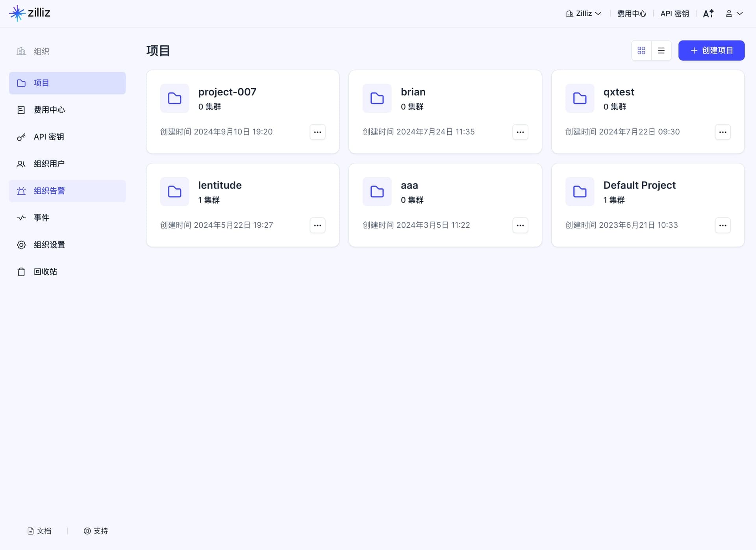The image size is (756, 550).
Task: Open 组织告警 alerts in sidebar
Action: (x=67, y=191)
